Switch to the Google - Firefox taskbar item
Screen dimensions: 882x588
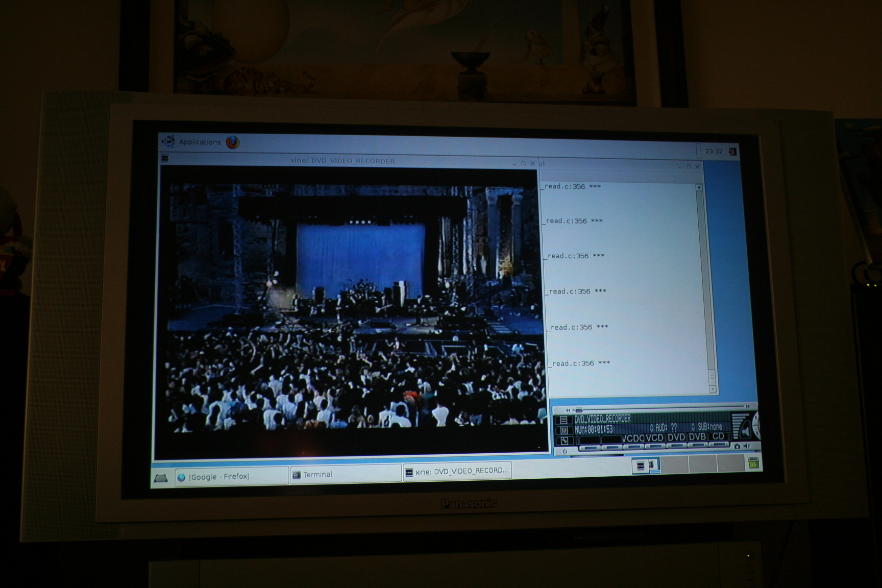point(232,477)
